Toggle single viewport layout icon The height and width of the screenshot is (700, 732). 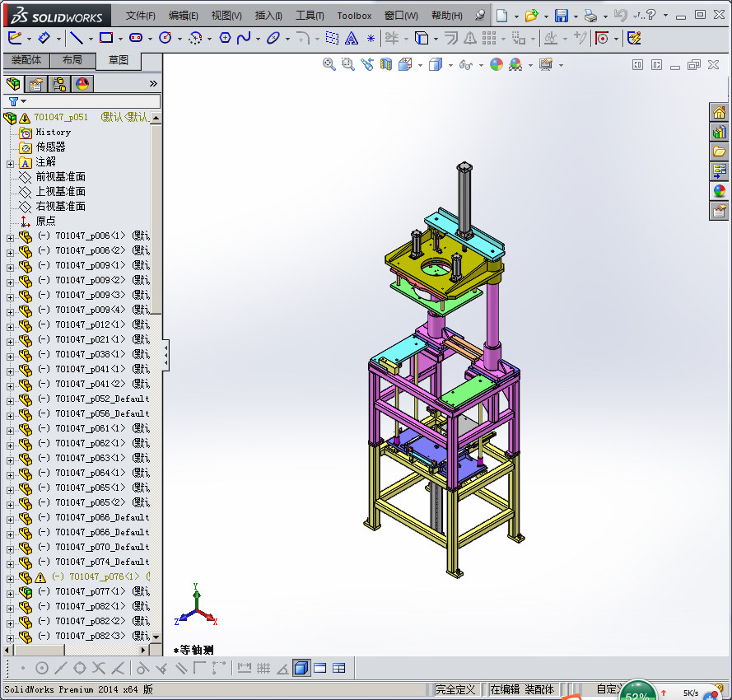coord(320,668)
